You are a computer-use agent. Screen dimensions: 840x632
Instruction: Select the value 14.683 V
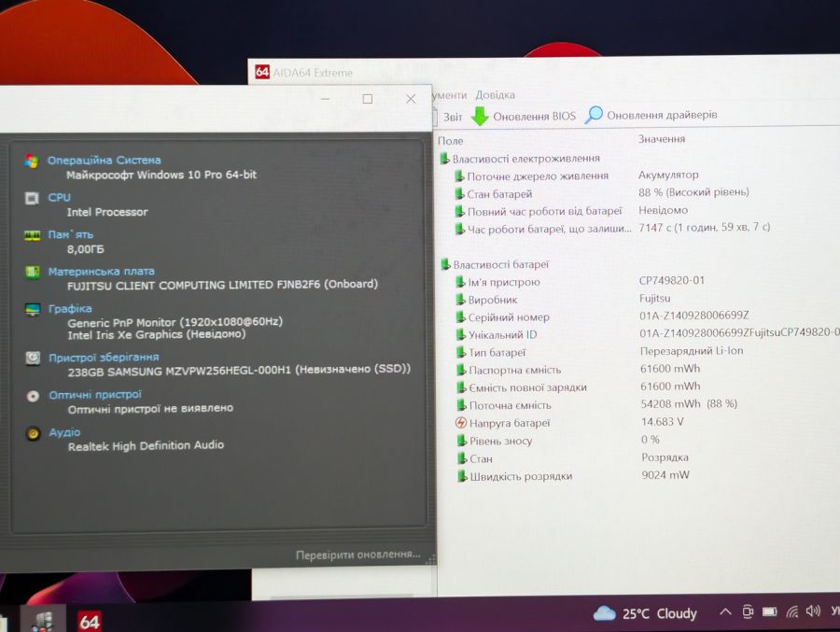[x=663, y=422]
